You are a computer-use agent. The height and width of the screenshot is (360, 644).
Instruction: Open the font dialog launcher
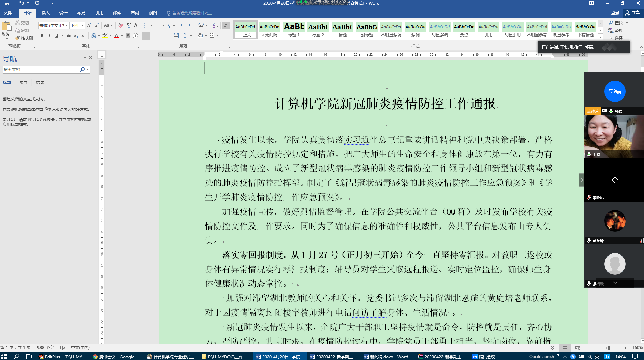click(x=138, y=47)
